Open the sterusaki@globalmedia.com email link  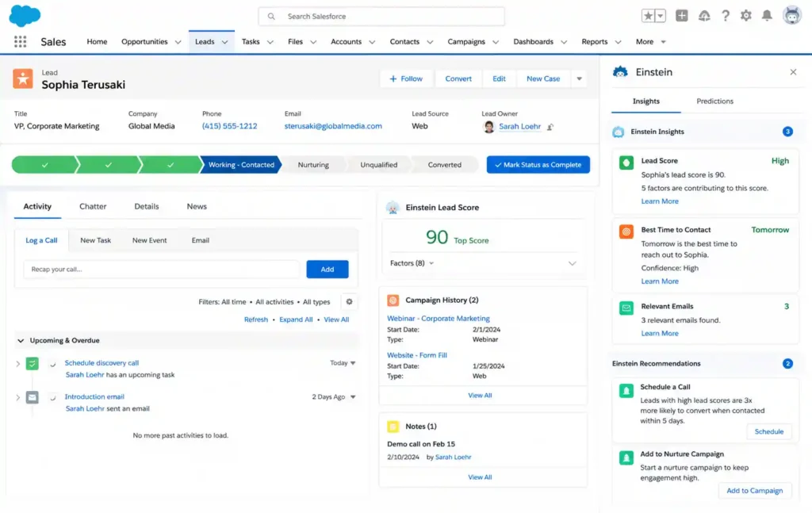point(333,126)
